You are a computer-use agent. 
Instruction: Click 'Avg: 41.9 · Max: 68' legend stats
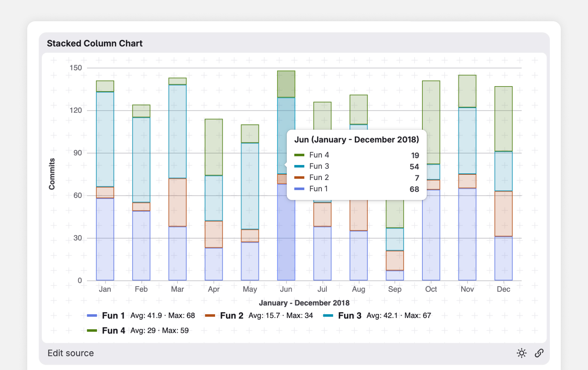pos(163,316)
